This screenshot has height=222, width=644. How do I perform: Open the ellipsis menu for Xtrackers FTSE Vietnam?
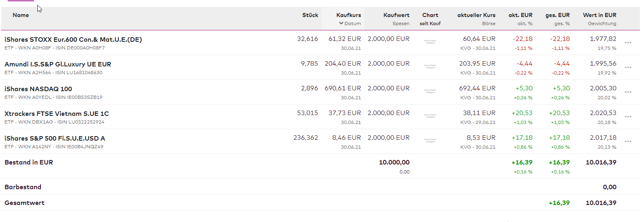(x=628, y=117)
